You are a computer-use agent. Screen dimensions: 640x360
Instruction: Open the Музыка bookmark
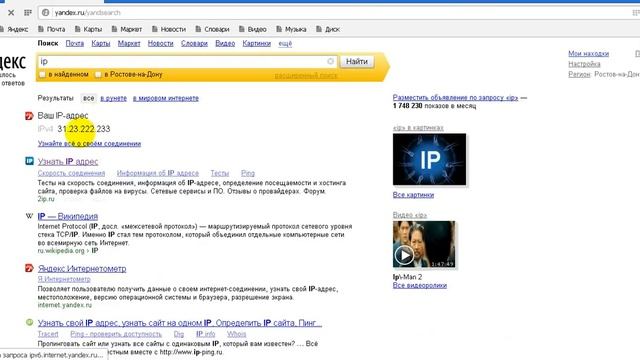pyautogui.click(x=291, y=29)
